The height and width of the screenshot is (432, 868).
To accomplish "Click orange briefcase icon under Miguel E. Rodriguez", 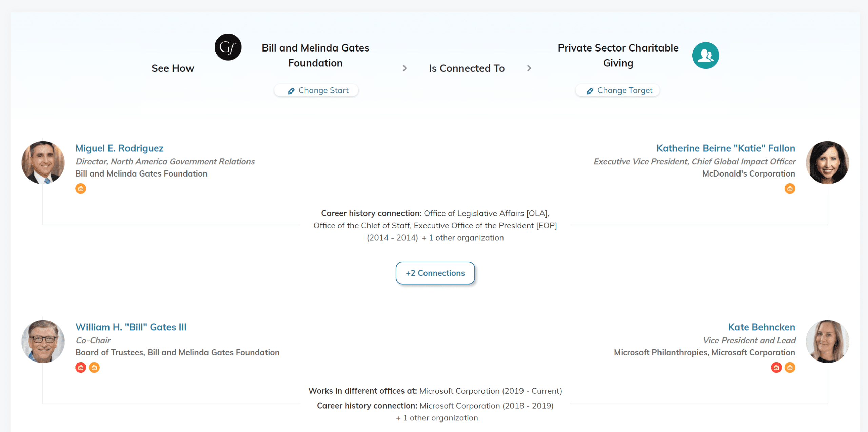I will click(81, 189).
